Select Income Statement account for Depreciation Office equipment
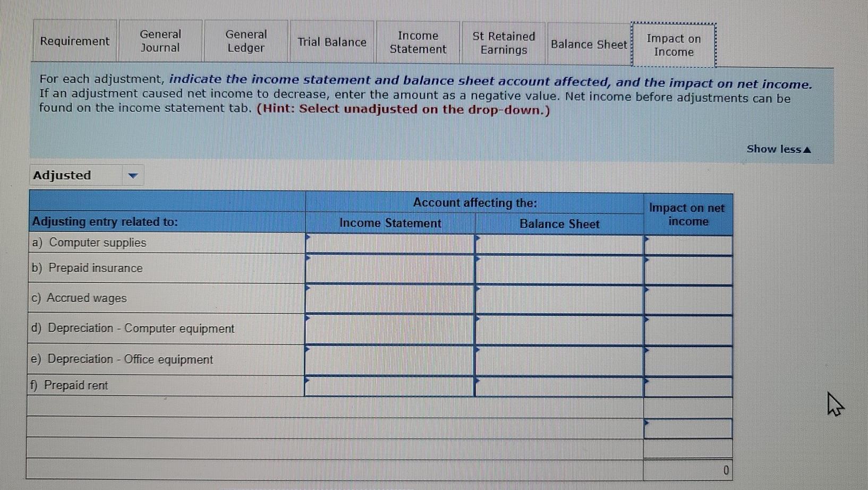The height and width of the screenshot is (490, 868). coord(389,360)
